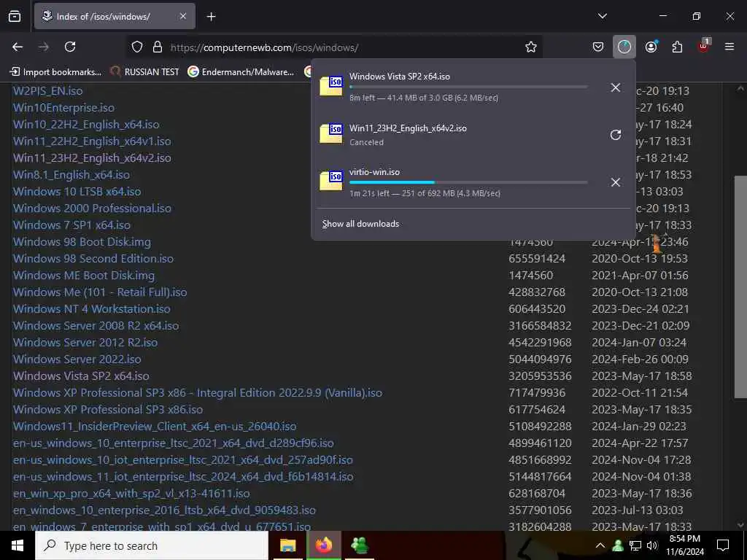
Task: Open the notification center icon
Action: [x=723, y=545]
